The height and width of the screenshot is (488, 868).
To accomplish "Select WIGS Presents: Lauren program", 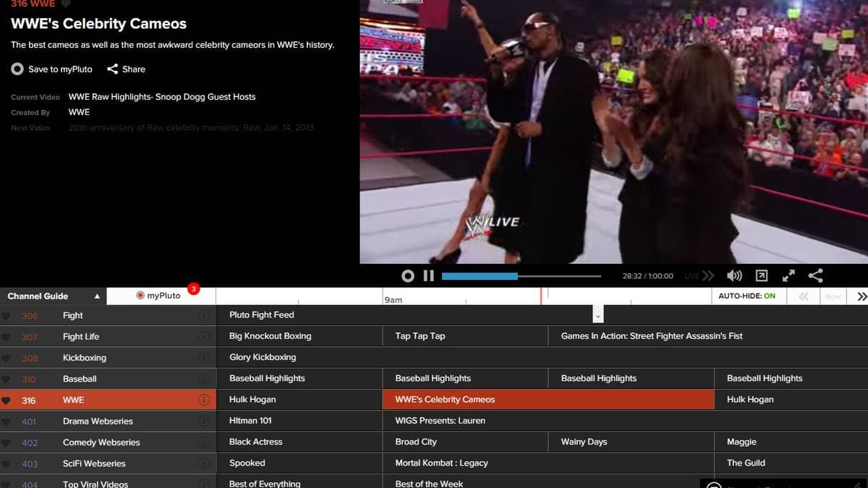I will tap(625, 421).
